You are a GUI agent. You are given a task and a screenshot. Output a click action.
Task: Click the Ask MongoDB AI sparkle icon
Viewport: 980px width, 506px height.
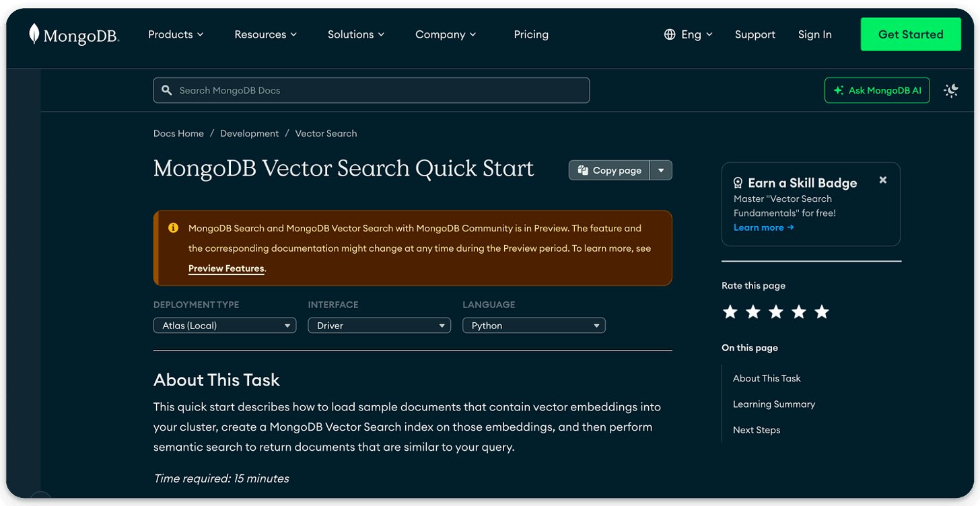click(x=839, y=90)
